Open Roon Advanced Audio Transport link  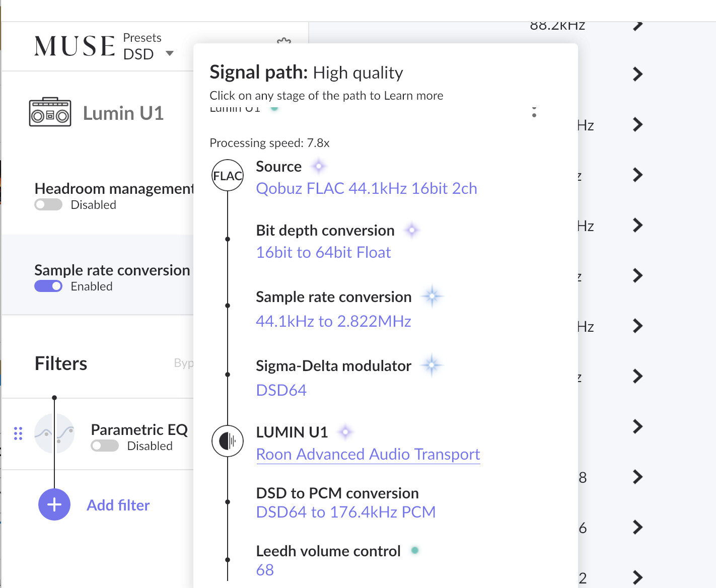point(368,454)
